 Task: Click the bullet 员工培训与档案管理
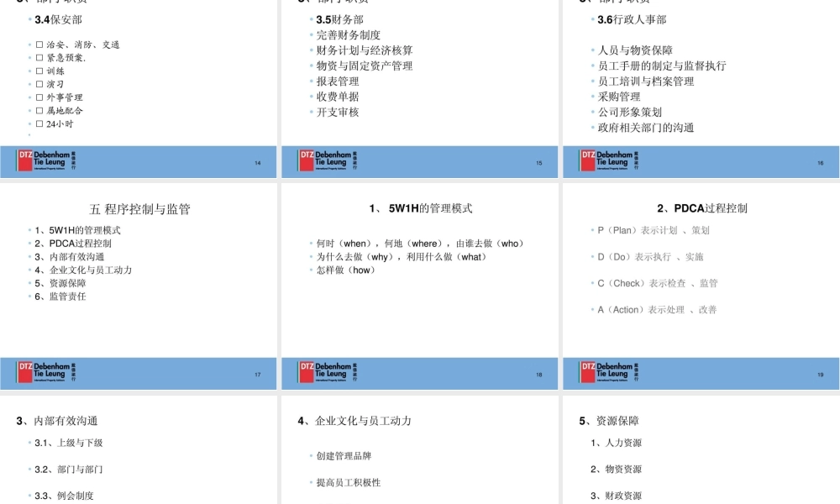pos(645,81)
